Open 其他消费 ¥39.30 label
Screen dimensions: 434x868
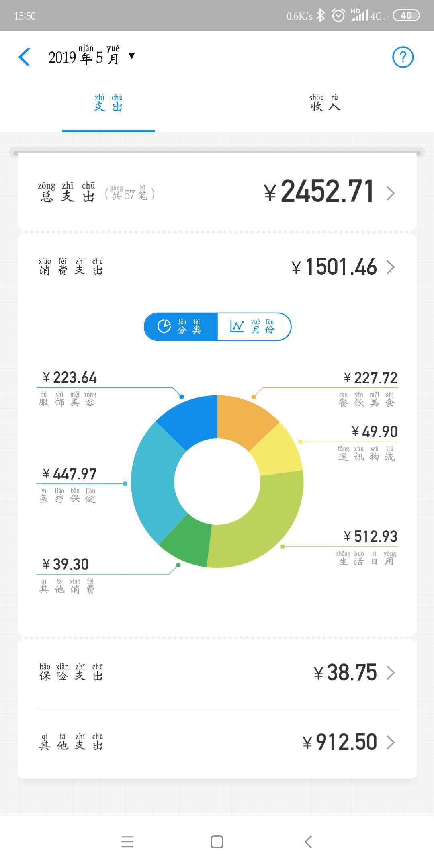click(67, 575)
